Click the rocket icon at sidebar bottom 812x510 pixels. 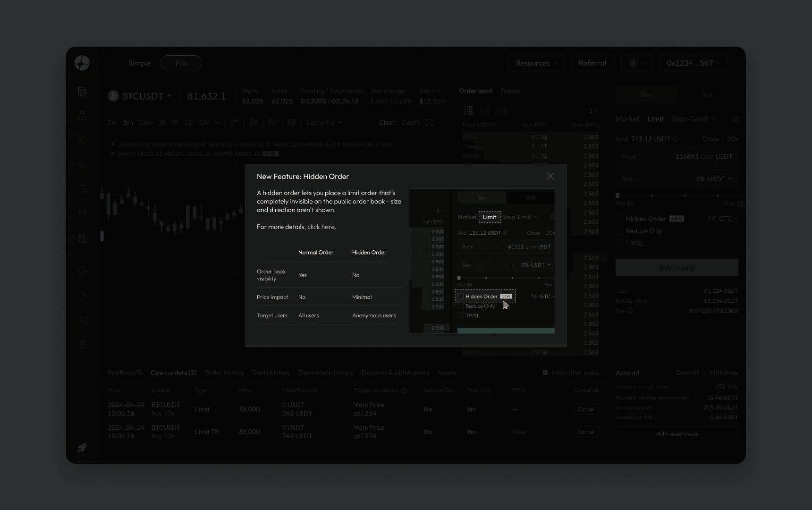82,448
